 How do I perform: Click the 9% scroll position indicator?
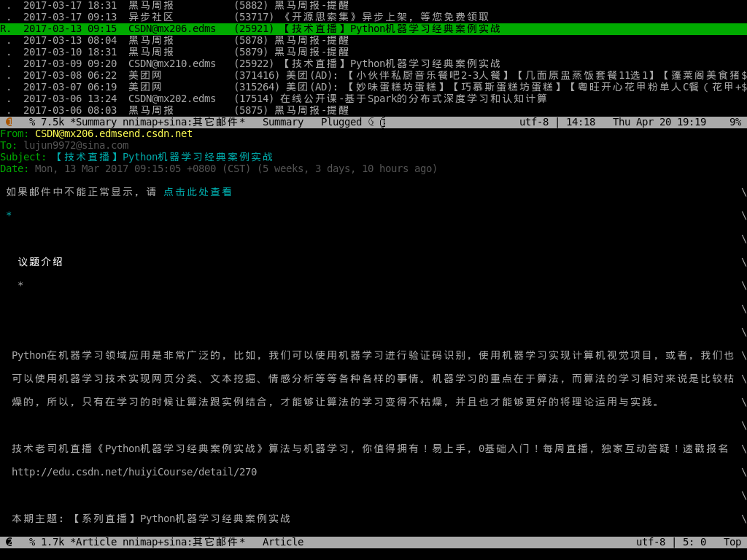(x=735, y=122)
